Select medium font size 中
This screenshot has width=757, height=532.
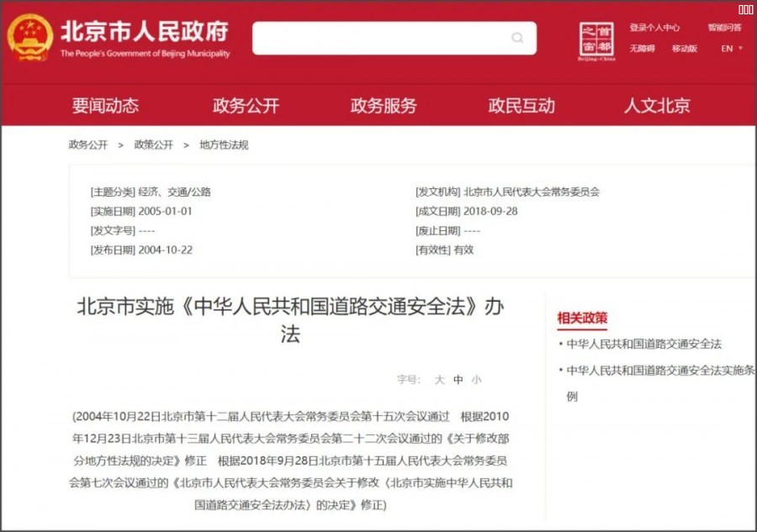(x=458, y=380)
